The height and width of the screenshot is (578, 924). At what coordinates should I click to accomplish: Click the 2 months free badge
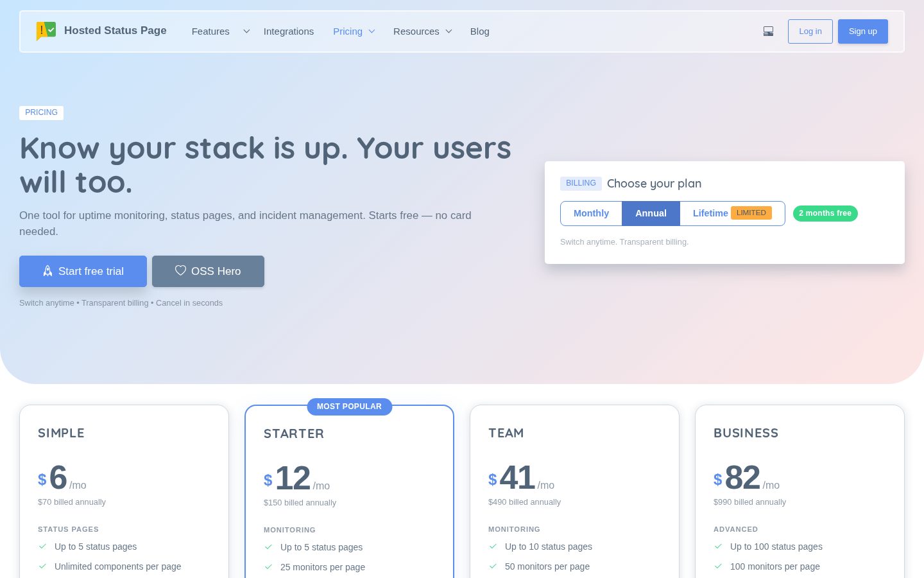tap(825, 213)
